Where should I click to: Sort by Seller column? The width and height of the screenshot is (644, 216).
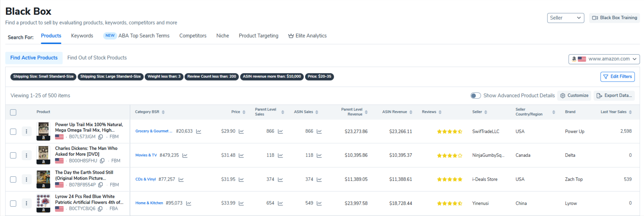click(x=486, y=112)
